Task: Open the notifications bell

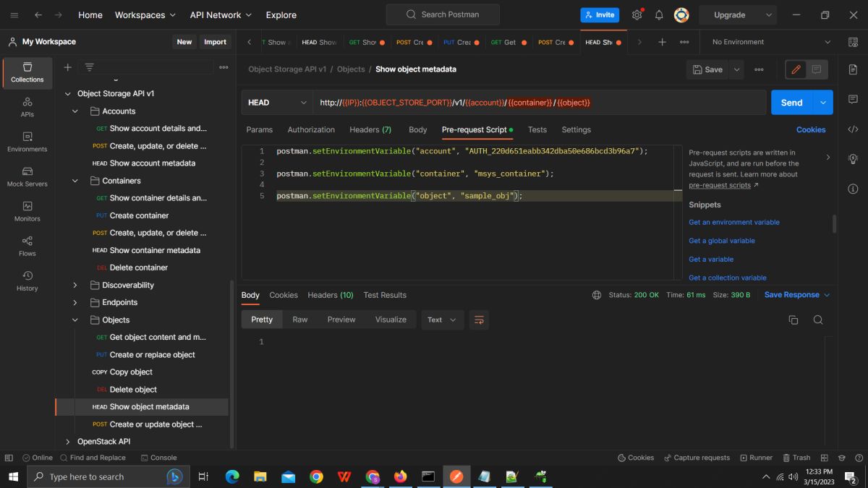Action: (x=659, y=14)
